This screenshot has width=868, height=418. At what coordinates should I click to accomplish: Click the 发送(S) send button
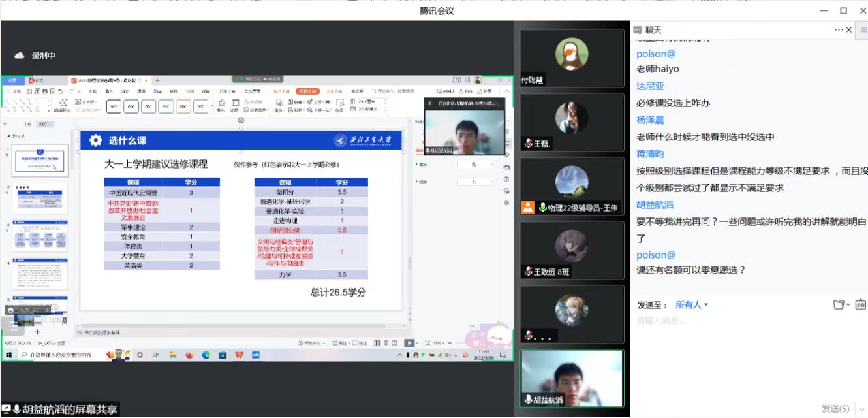(835, 409)
